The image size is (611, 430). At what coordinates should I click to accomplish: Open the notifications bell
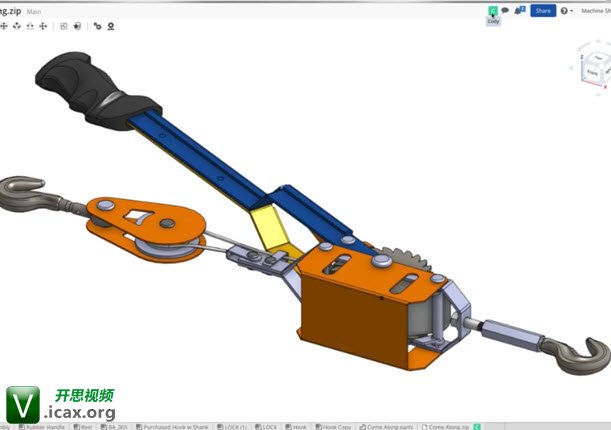(518, 11)
